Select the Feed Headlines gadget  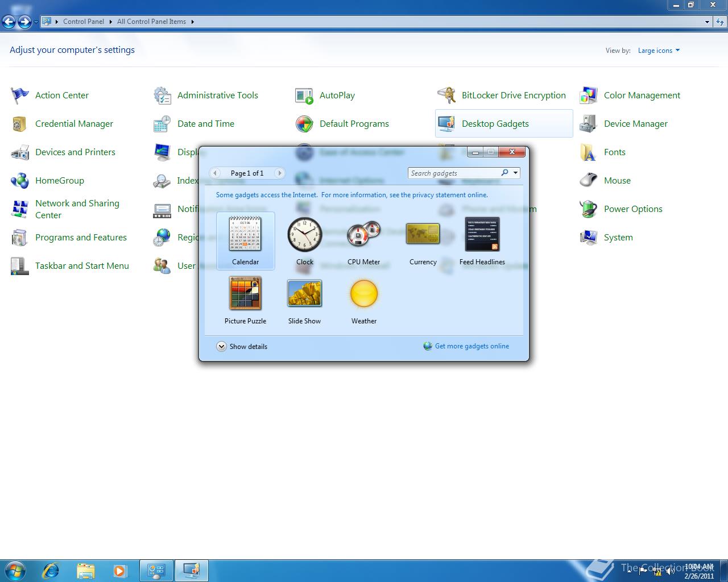(x=482, y=234)
